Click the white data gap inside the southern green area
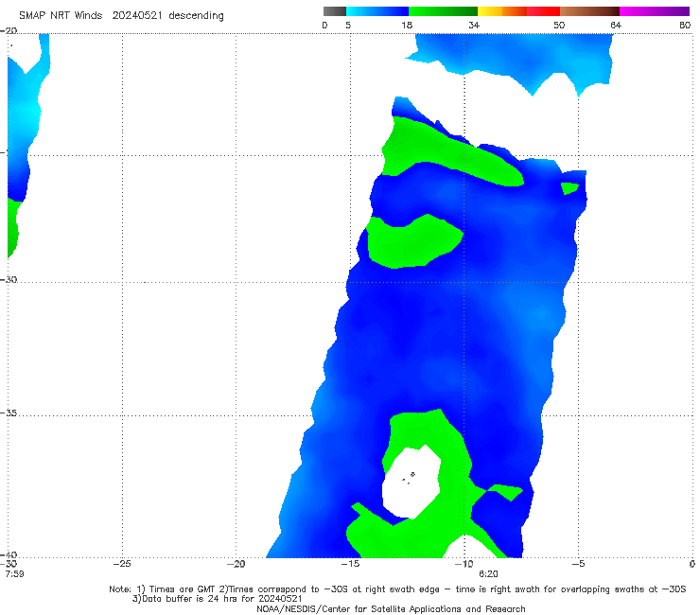This screenshot has width=700, height=615. click(411, 482)
